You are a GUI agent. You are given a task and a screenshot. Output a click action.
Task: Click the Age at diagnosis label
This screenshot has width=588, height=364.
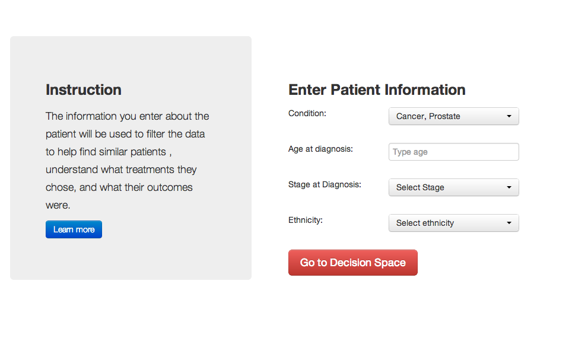(x=320, y=149)
